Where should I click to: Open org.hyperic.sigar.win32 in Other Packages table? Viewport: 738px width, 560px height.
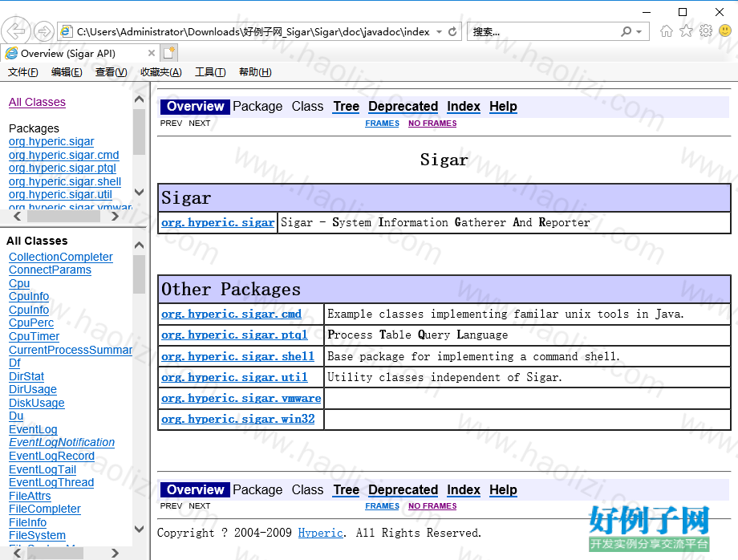pos(238,419)
